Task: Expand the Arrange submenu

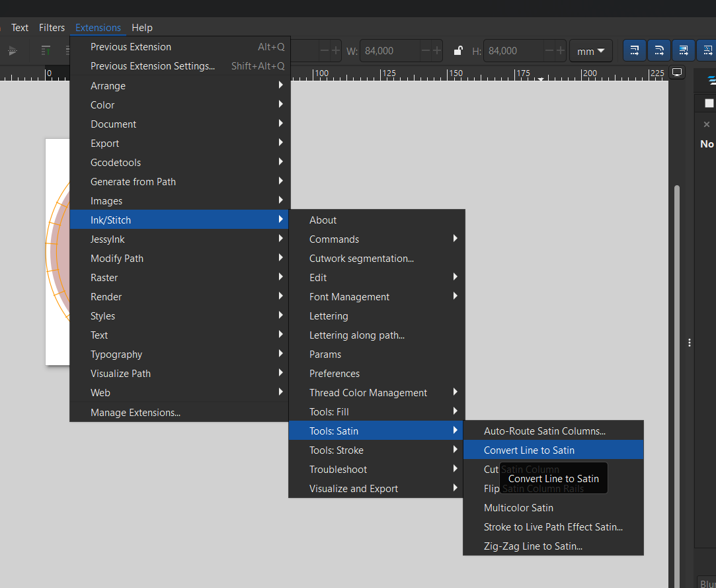Action: pos(180,86)
